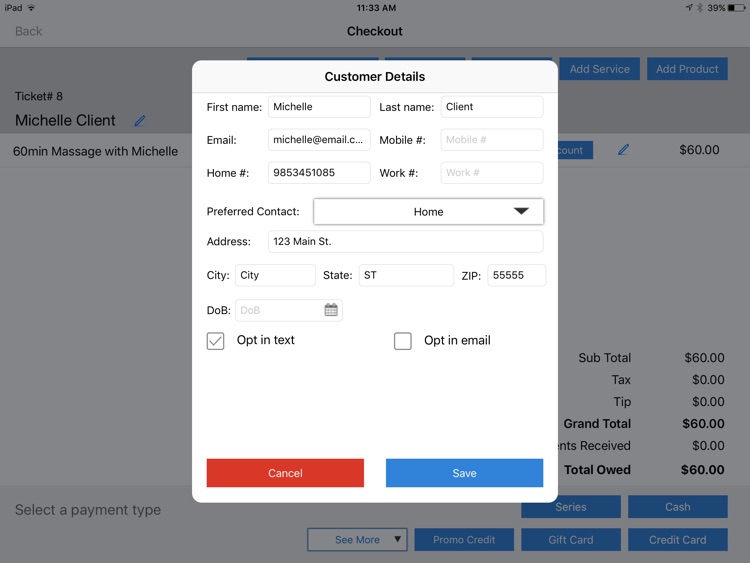Click the ZIP input field

(517, 275)
